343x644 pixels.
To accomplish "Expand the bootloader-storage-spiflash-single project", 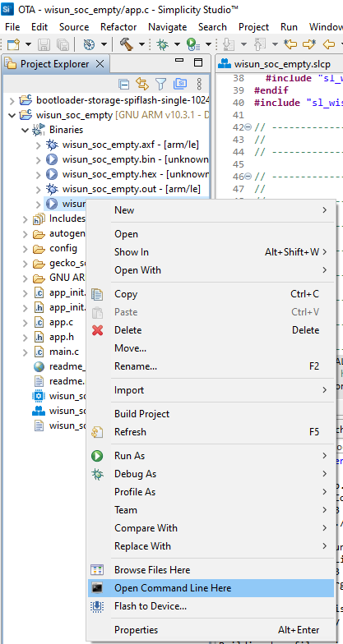I will [x=12, y=100].
